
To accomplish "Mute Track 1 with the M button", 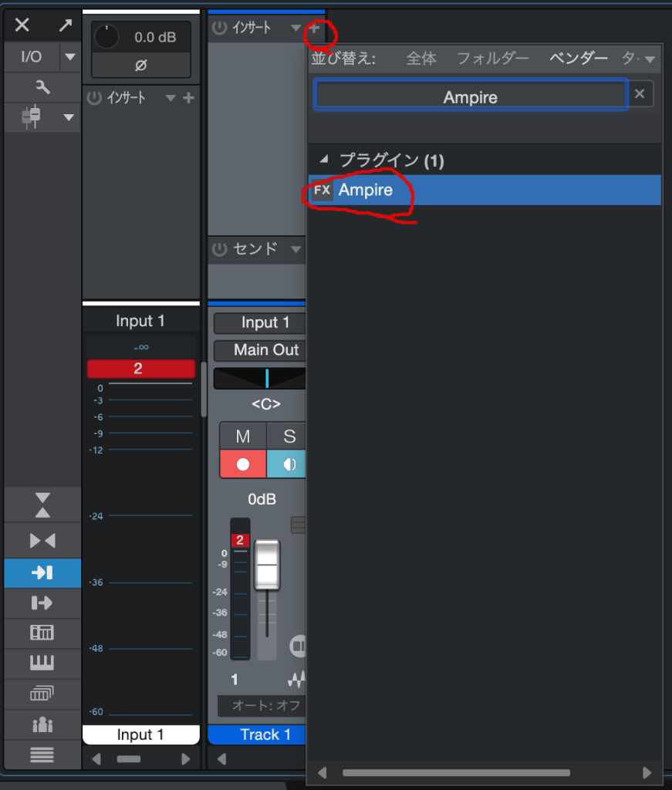I will tap(242, 437).
